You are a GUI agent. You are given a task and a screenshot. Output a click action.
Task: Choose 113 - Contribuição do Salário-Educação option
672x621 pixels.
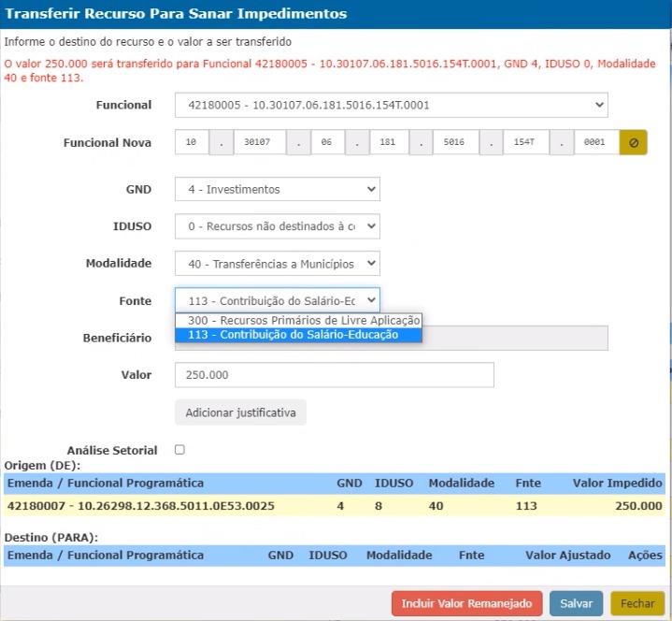pyautogui.click(x=298, y=335)
